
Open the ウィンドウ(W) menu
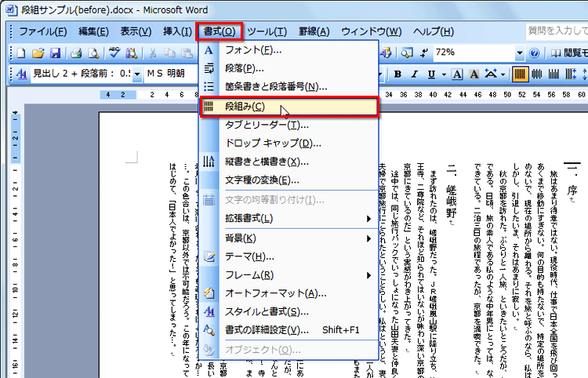pos(372,31)
